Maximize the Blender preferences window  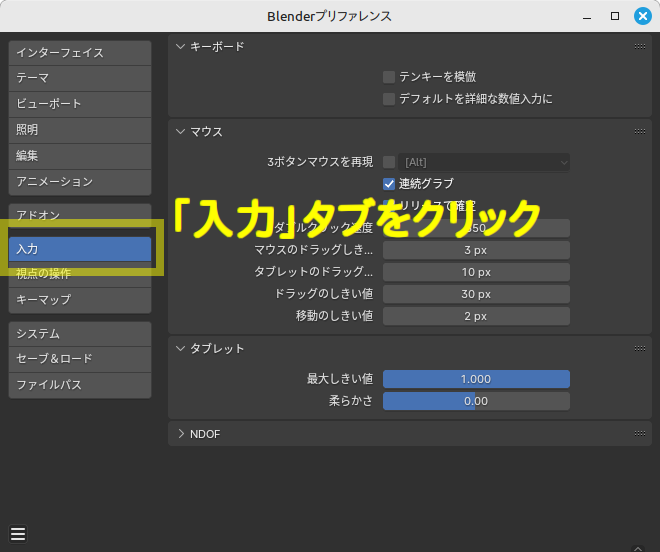coord(615,16)
